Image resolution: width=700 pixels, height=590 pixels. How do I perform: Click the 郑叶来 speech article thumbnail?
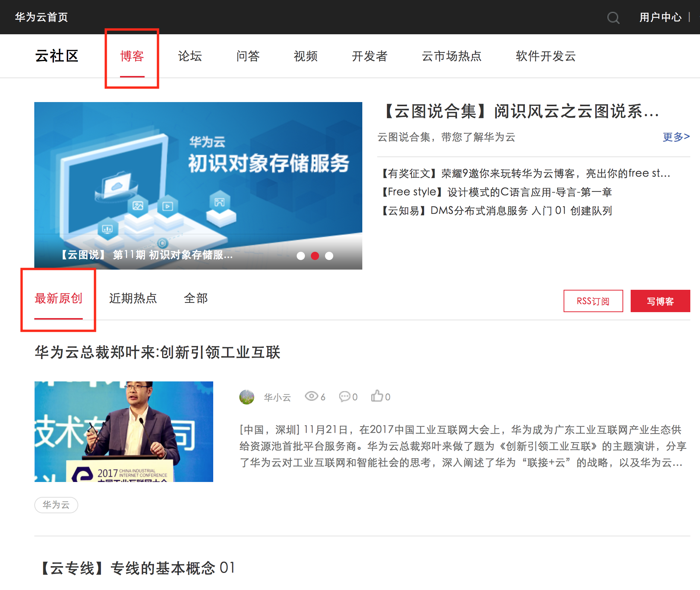pos(124,431)
